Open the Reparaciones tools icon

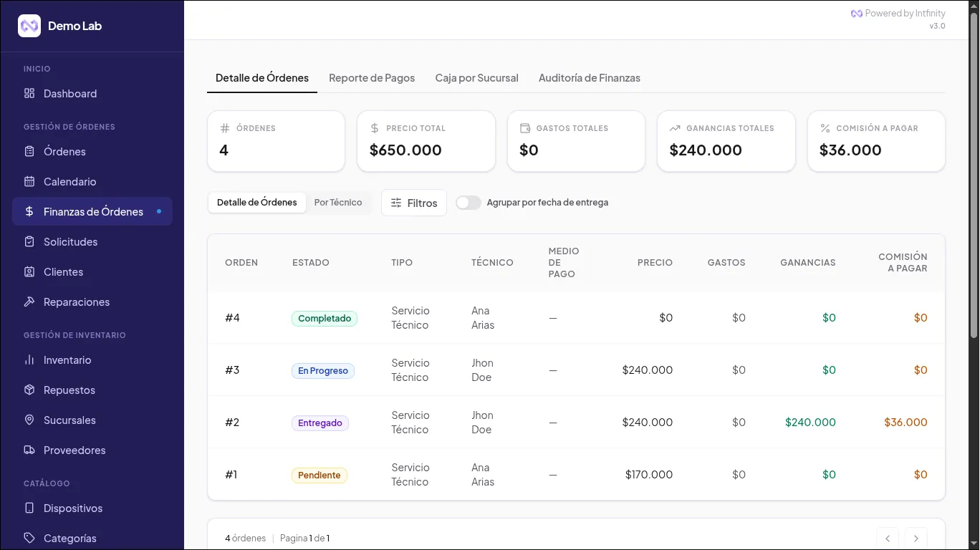click(29, 302)
